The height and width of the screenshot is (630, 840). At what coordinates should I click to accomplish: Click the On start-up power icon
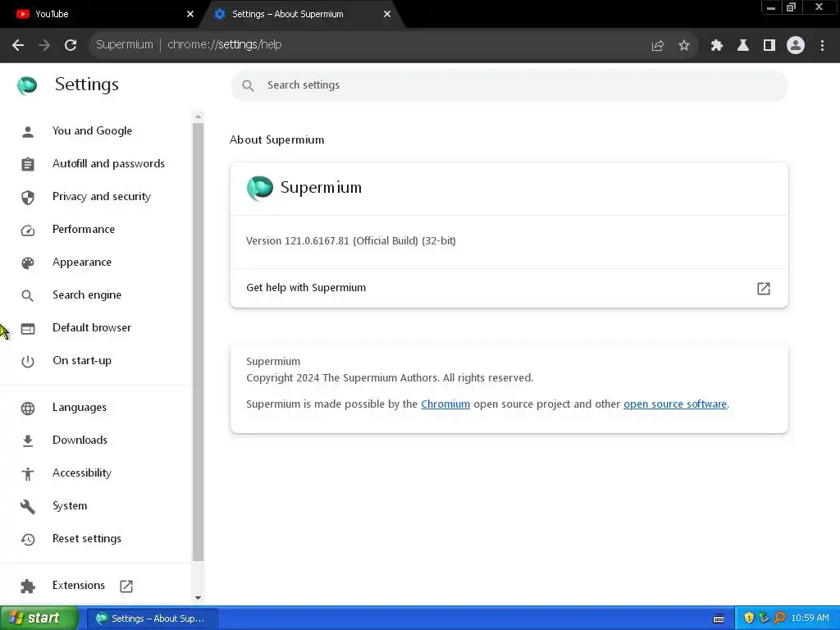[28, 361]
